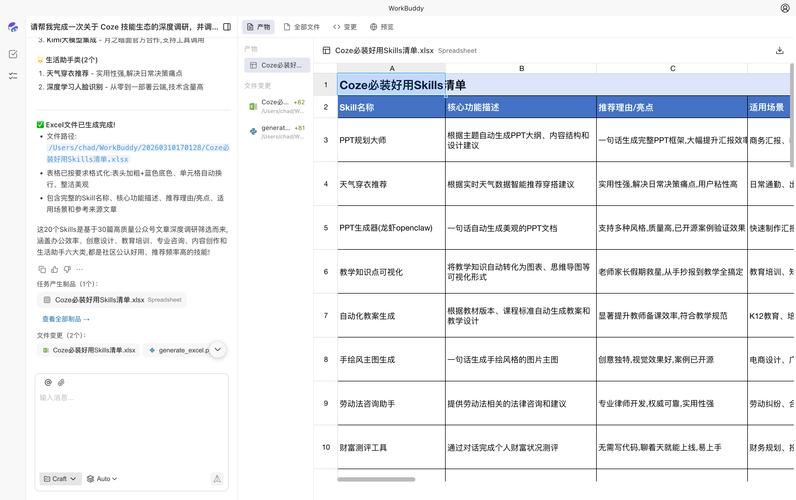The width and height of the screenshot is (796, 500).
Task: Select cell 手绘风主图生成
Action: pos(391,359)
